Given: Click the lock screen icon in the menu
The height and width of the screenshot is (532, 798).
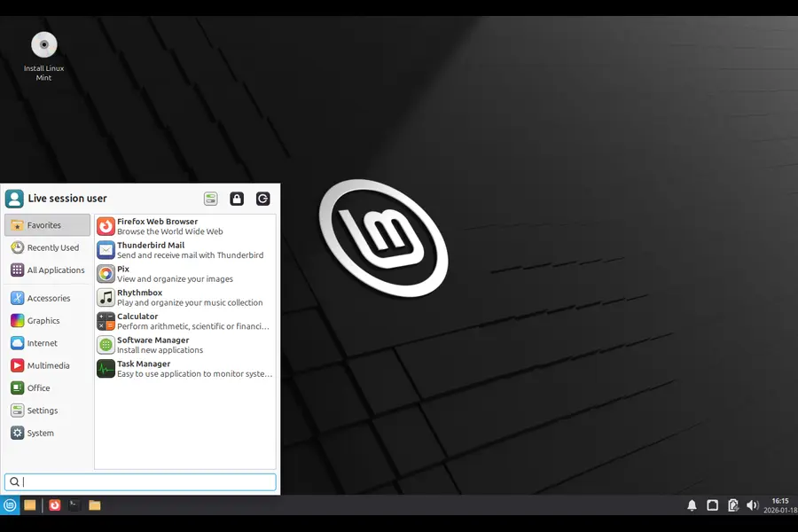Looking at the screenshot, I should tap(237, 199).
